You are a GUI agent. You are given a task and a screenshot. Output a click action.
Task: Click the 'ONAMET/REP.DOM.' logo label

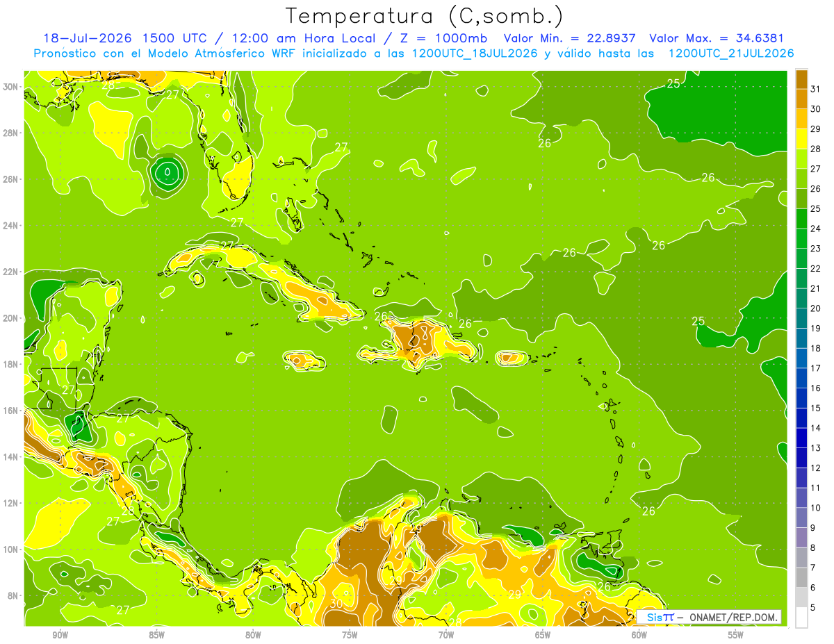[x=734, y=618]
